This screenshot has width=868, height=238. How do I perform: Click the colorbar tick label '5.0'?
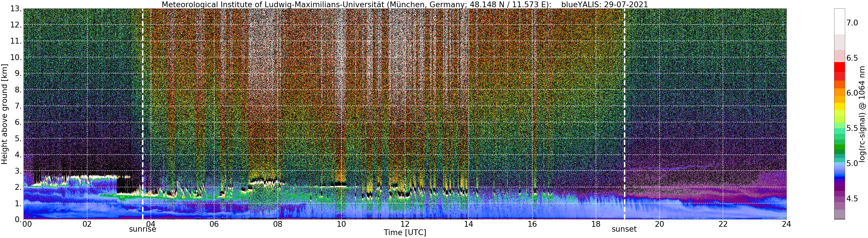pos(852,163)
